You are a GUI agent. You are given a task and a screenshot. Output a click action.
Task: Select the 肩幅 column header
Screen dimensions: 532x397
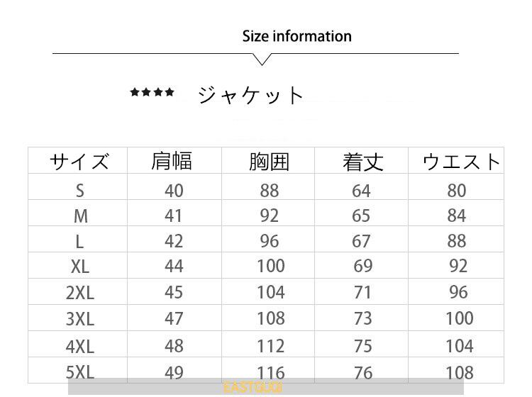172,161
